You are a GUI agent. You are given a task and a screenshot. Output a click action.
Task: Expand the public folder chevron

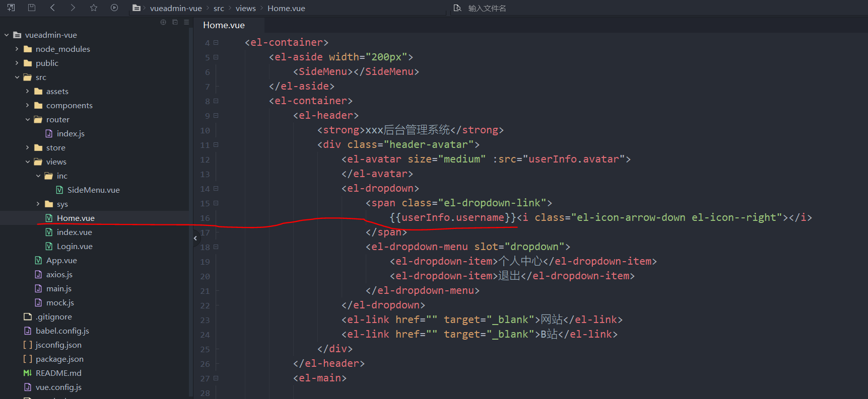tap(17, 63)
